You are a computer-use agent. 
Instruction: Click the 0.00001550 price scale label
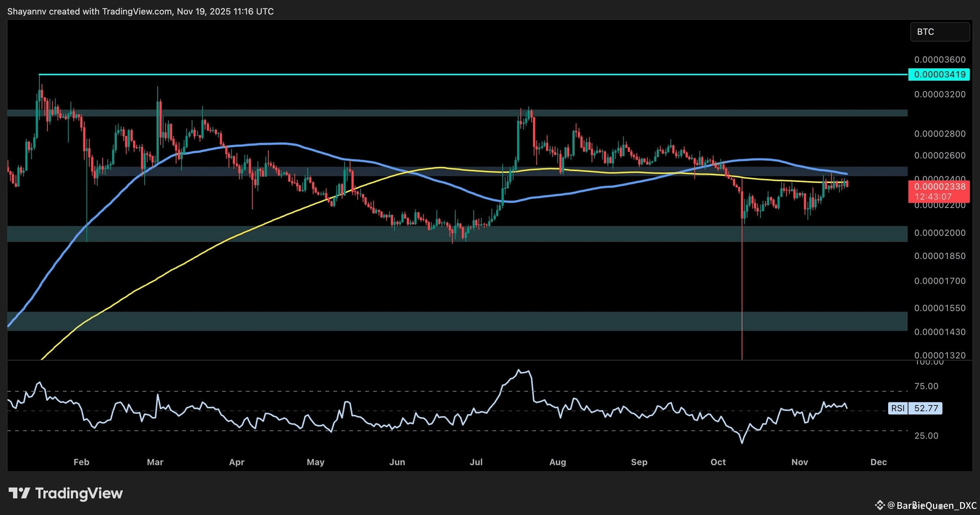pos(940,308)
